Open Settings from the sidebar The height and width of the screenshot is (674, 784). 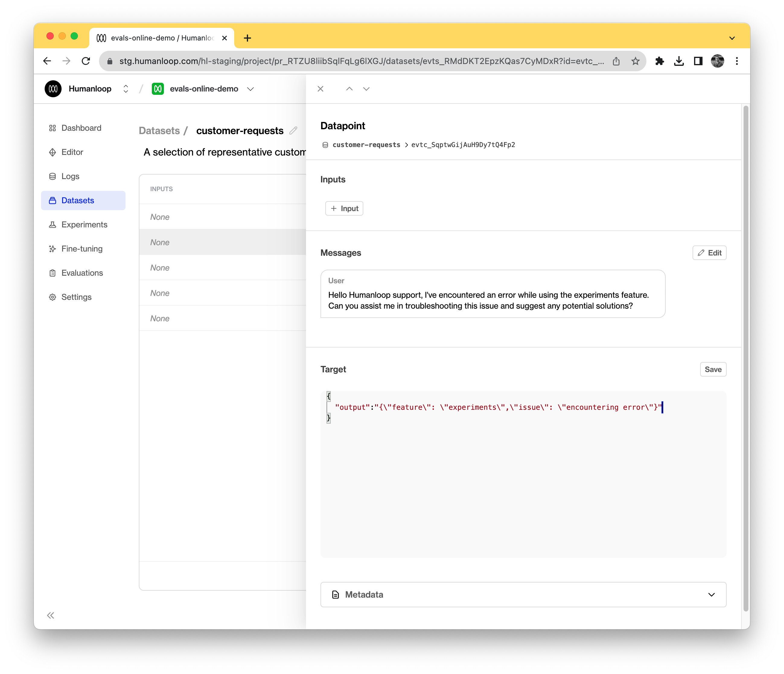point(76,297)
